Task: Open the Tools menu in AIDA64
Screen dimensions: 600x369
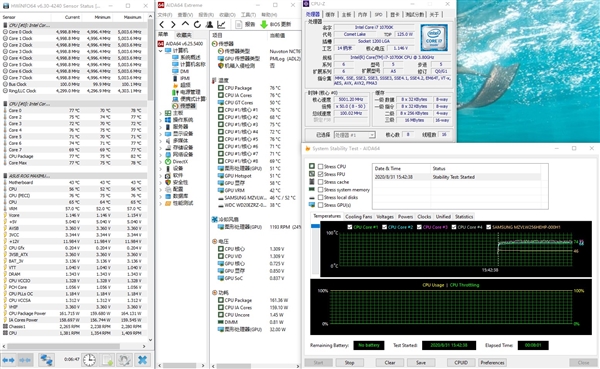Action: click(x=248, y=15)
